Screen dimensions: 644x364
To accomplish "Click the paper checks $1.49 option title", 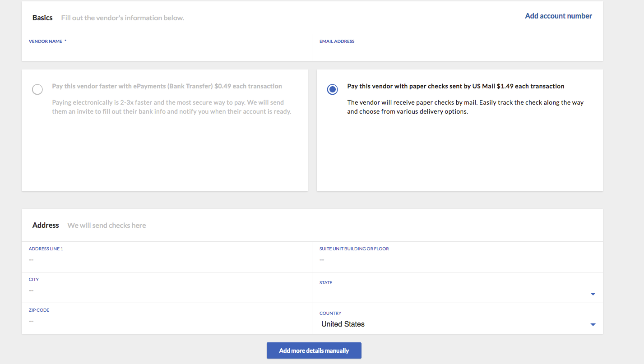I will point(456,86).
